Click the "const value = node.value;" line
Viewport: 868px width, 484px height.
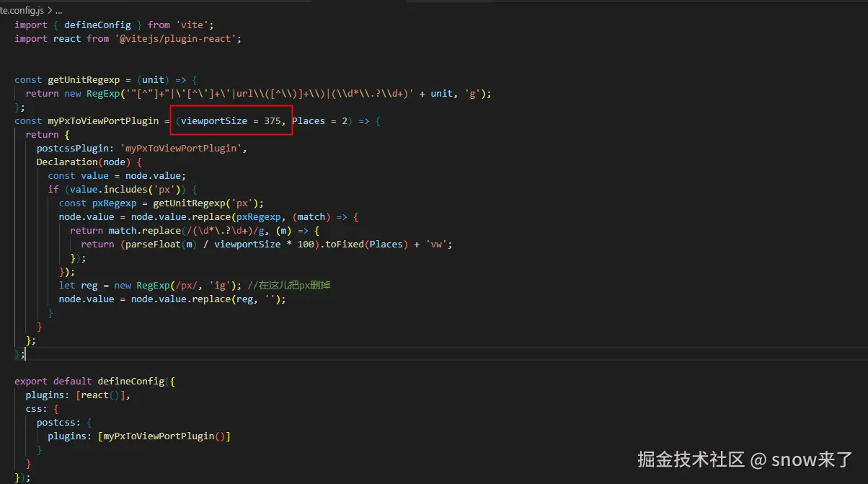pos(117,175)
